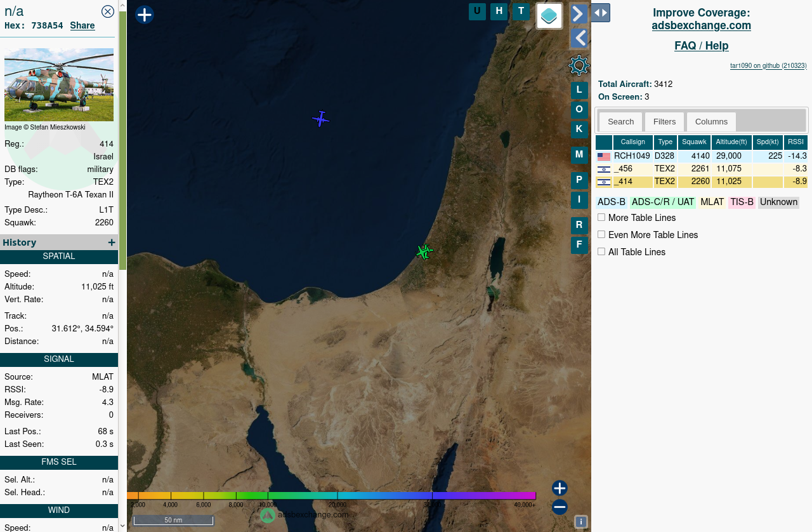812x532 pixels.
Task: Toggle the O map option button
Action: [x=579, y=110]
